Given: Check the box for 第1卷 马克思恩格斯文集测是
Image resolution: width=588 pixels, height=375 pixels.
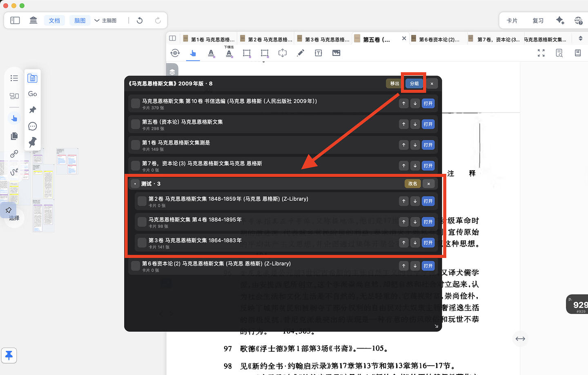Looking at the screenshot, I should coord(136,145).
